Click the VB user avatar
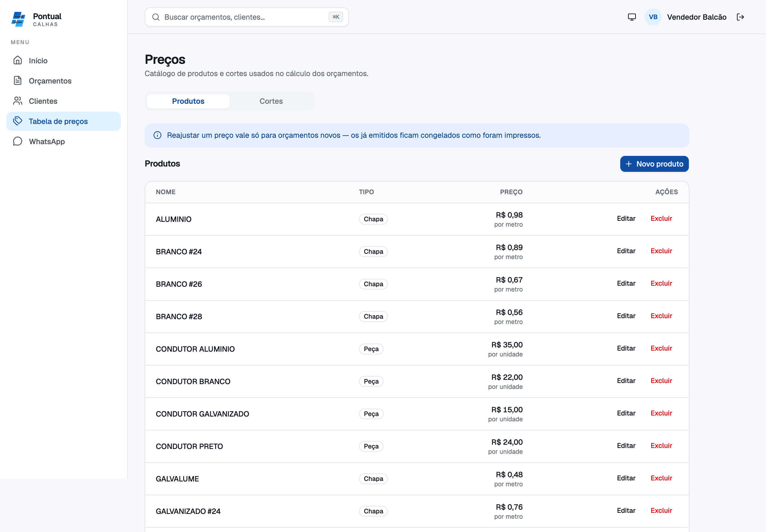The width and height of the screenshot is (766, 532). [653, 17]
